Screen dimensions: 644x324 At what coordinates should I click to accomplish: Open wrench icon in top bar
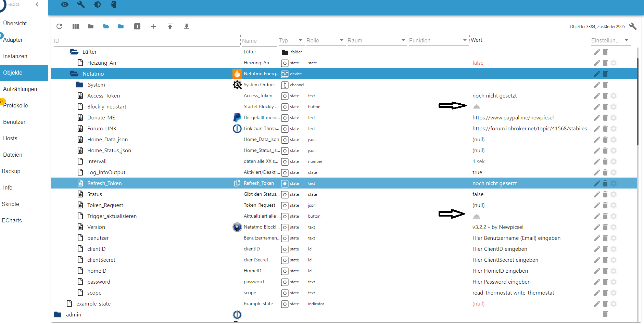81,4
